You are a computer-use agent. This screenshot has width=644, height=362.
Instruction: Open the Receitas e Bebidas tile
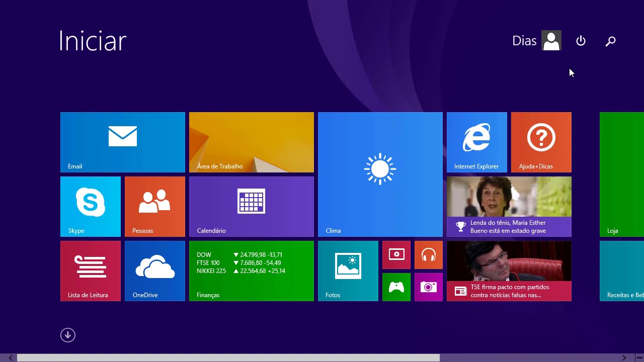tap(622, 271)
